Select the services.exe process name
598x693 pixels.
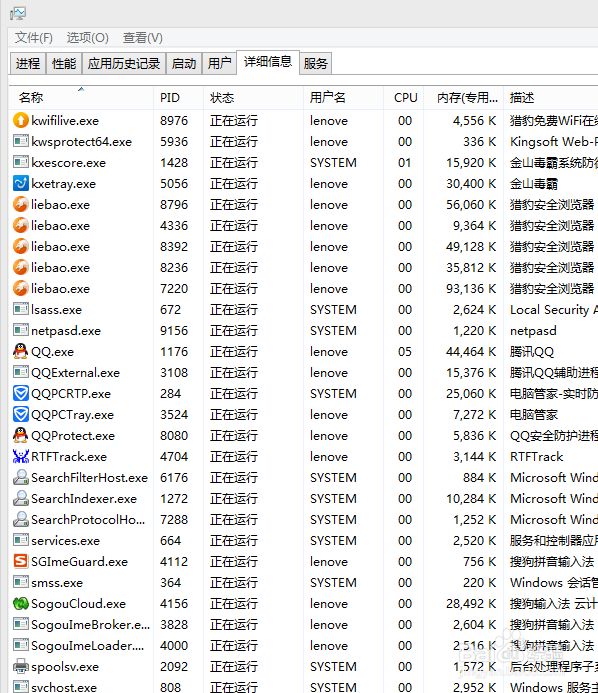[x=65, y=541]
